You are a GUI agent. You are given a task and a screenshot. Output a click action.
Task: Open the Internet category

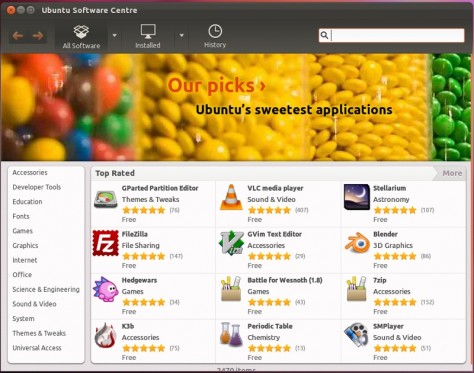point(25,260)
